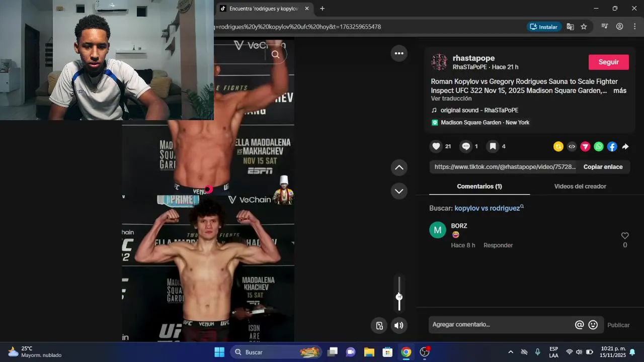
Task: Open the three-dot more options menu
Action: click(x=399, y=53)
